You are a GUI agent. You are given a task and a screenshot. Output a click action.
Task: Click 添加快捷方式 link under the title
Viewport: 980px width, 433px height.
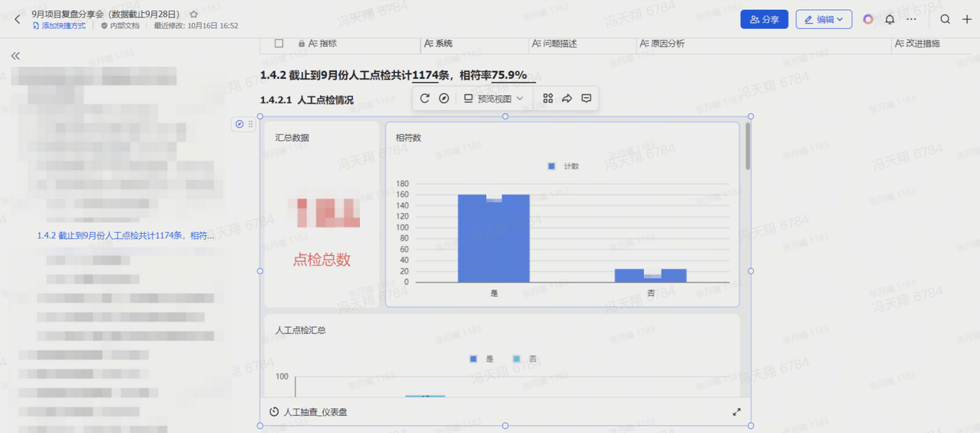tap(59, 26)
